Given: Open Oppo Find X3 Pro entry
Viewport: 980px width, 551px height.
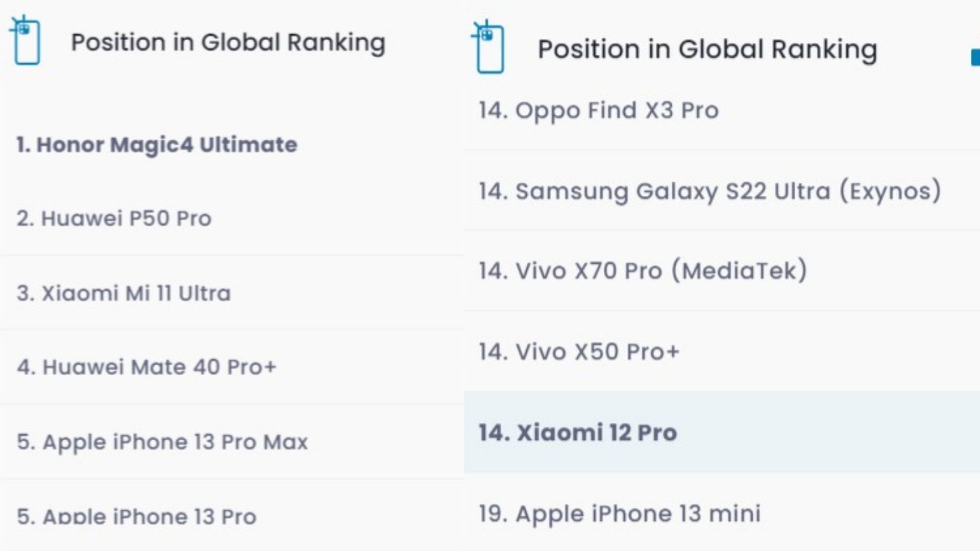Looking at the screenshot, I should [722, 111].
